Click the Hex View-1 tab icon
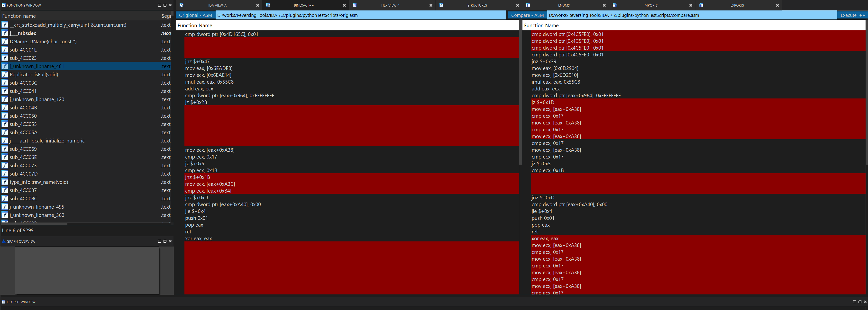Viewport: 868px width, 310px height. pyautogui.click(x=355, y=5)
